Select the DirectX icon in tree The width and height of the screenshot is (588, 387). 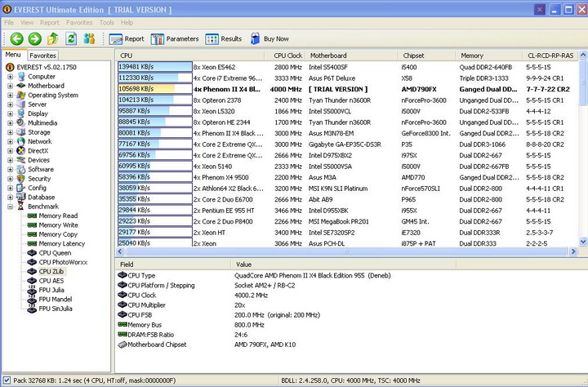click(x=21, y=151)
